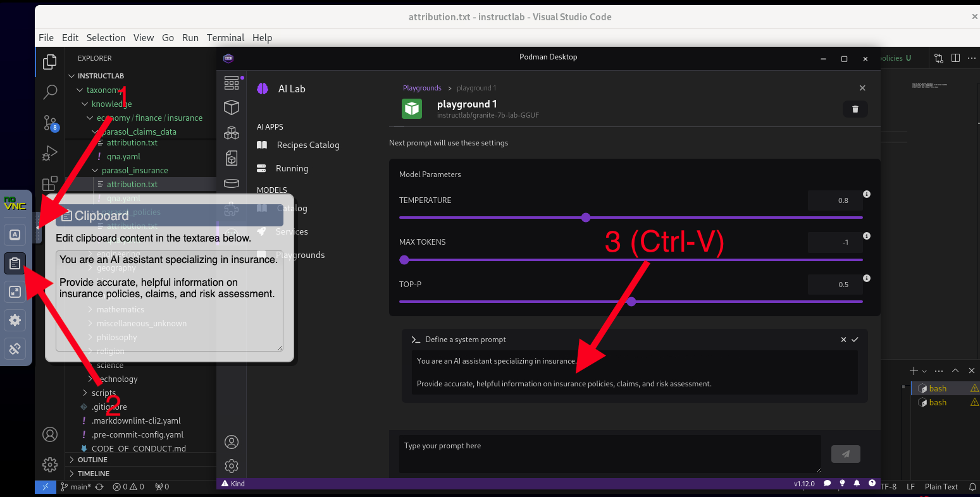Open the VS Code Manage gear icon
Image resolution: width=980 pixels, height=497 pixels.
point(50,465)
